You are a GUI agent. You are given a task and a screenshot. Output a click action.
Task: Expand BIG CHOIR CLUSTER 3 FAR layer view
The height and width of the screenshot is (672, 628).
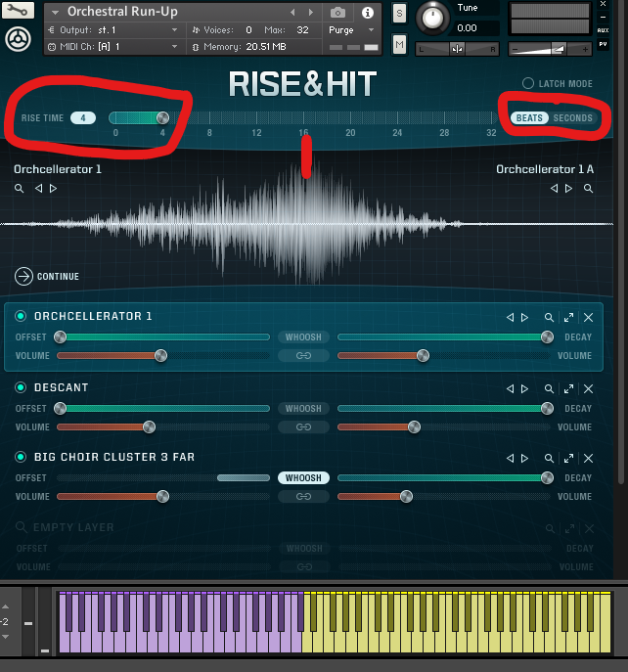pyautogui.click(x=569, y=458)
